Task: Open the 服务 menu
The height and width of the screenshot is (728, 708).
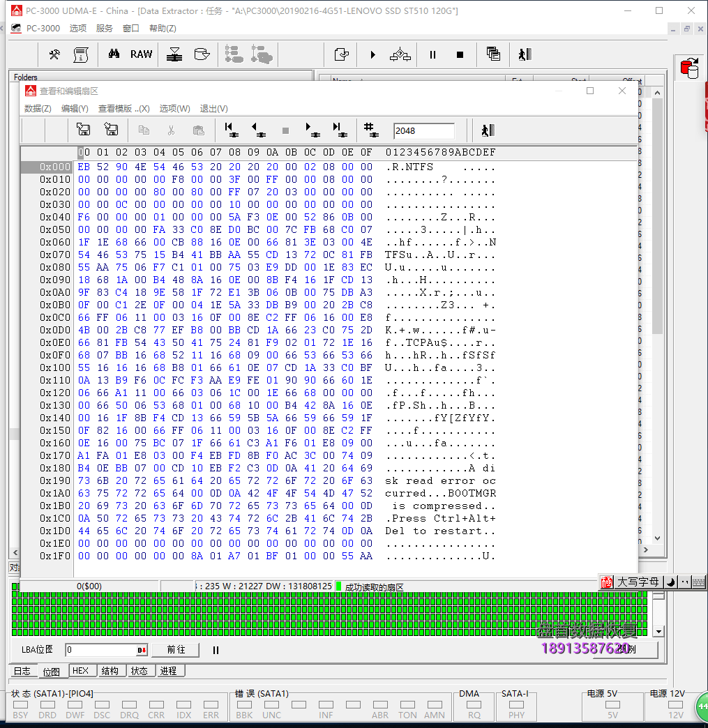Action: (105, 29)
